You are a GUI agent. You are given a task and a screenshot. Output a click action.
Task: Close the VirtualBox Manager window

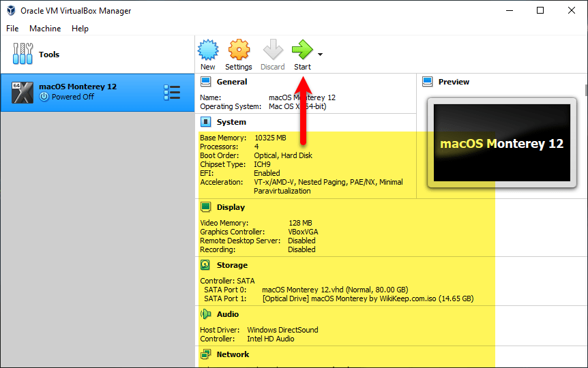click(571, 10)
